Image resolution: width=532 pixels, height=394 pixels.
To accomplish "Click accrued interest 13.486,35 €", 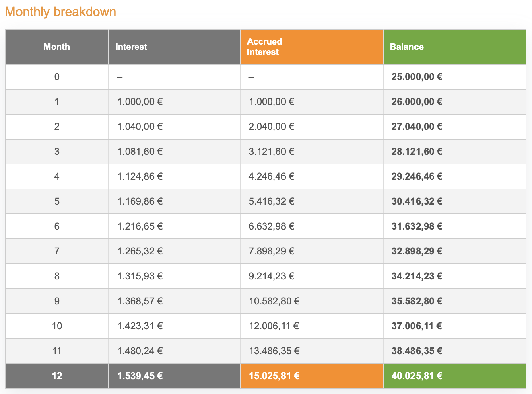I will (x=274, y=351).
